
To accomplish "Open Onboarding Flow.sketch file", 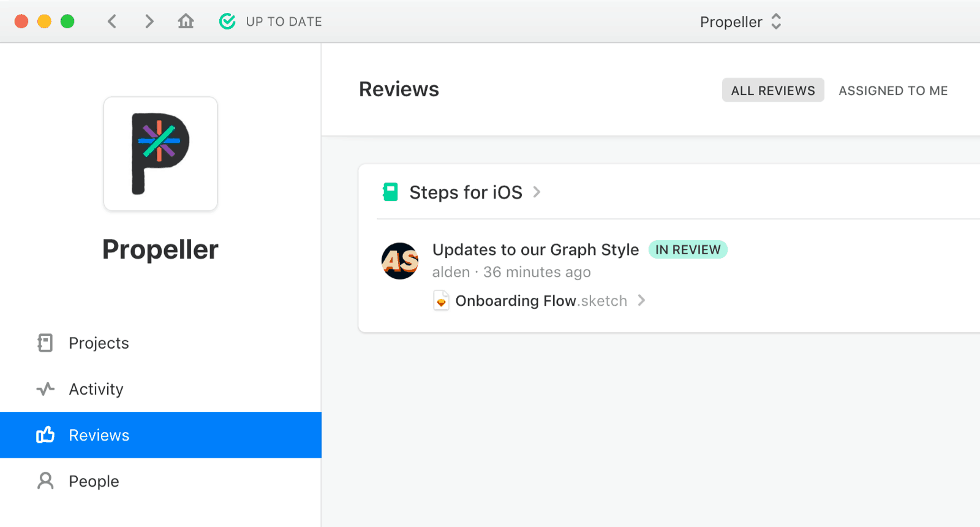I will click(541, 301).
